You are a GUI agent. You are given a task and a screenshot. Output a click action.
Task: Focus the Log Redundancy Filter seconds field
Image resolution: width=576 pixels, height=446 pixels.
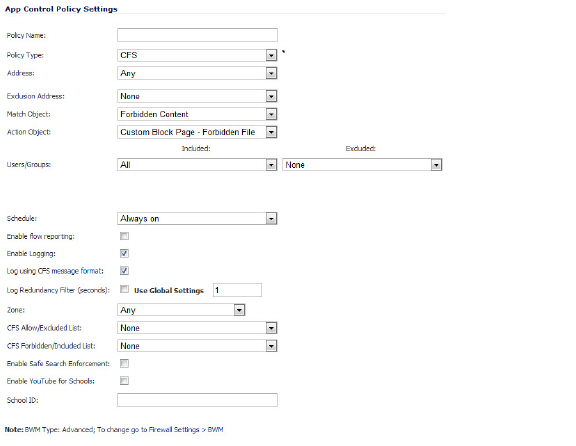pos(237,290)
